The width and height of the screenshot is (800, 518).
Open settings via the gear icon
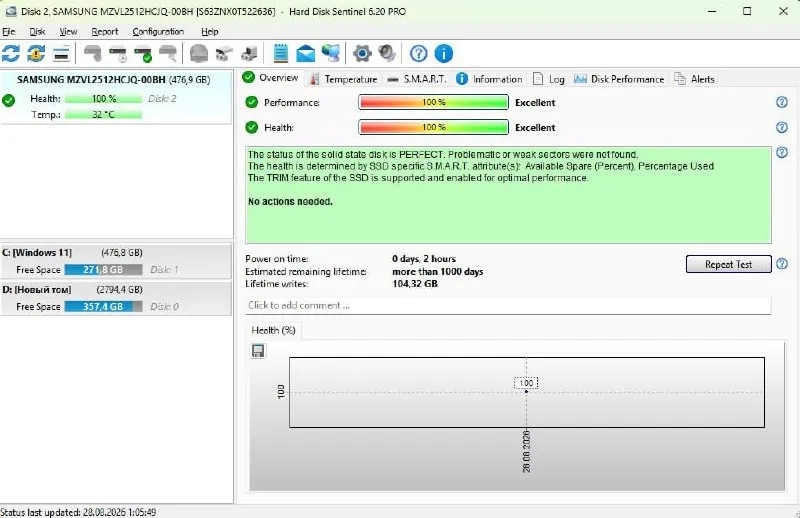362,53
